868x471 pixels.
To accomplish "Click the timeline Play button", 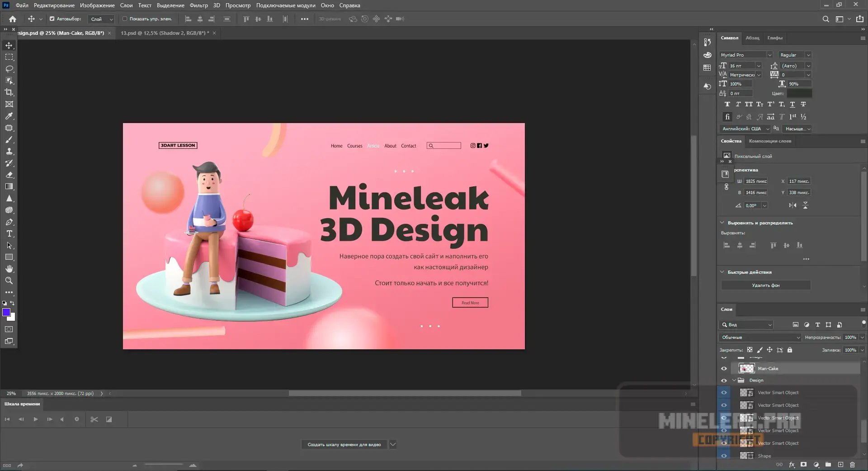I will pos(35,419).
